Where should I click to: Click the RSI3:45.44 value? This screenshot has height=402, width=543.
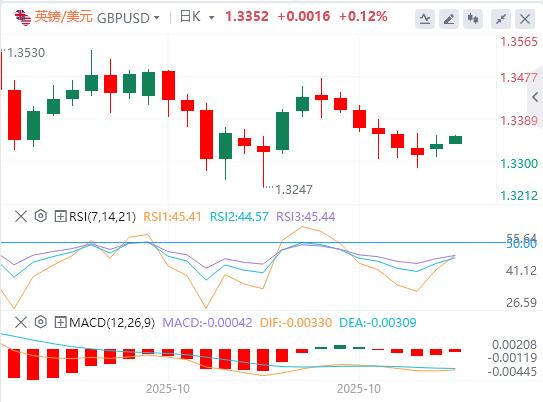[x=305, y=217]
